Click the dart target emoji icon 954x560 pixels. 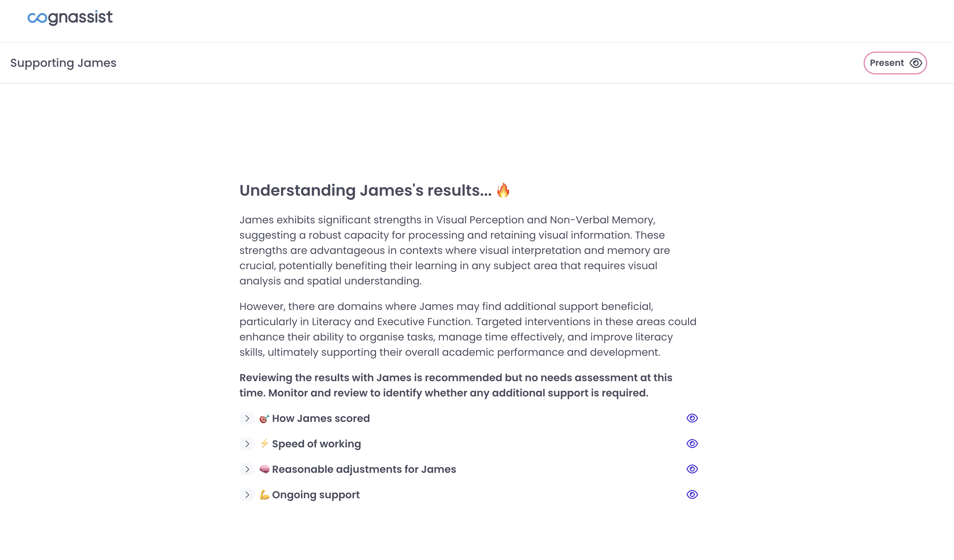tap(264, 418)
